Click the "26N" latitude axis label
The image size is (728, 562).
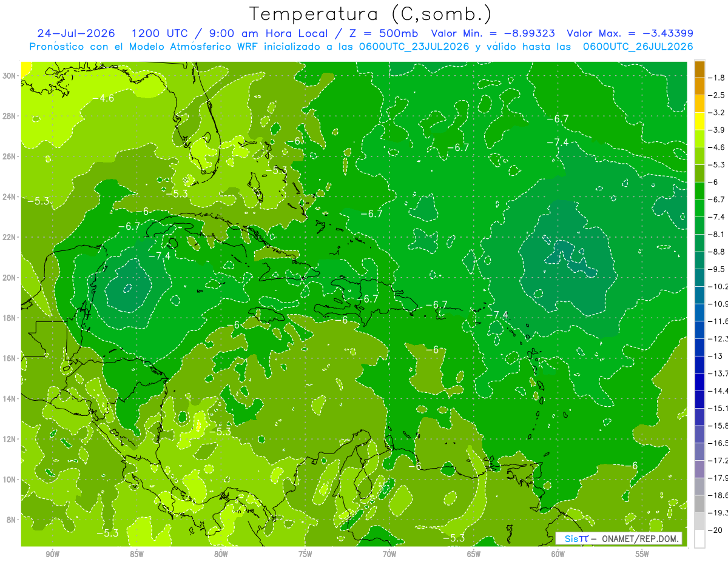[10, 156]
